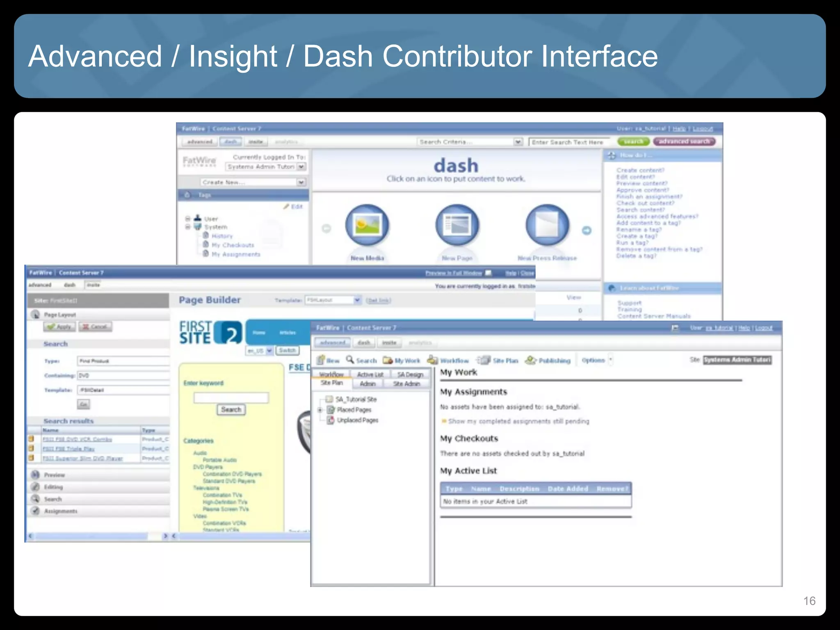Click Logout link in dash window

703,129
